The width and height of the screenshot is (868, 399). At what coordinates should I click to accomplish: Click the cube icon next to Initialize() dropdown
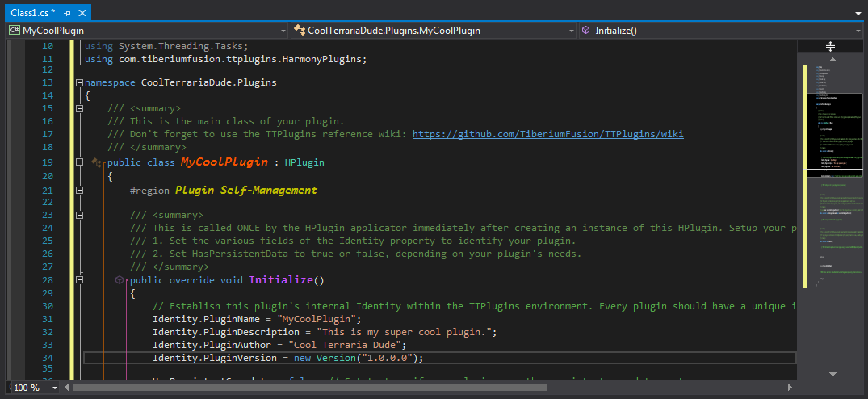point(585,31)
